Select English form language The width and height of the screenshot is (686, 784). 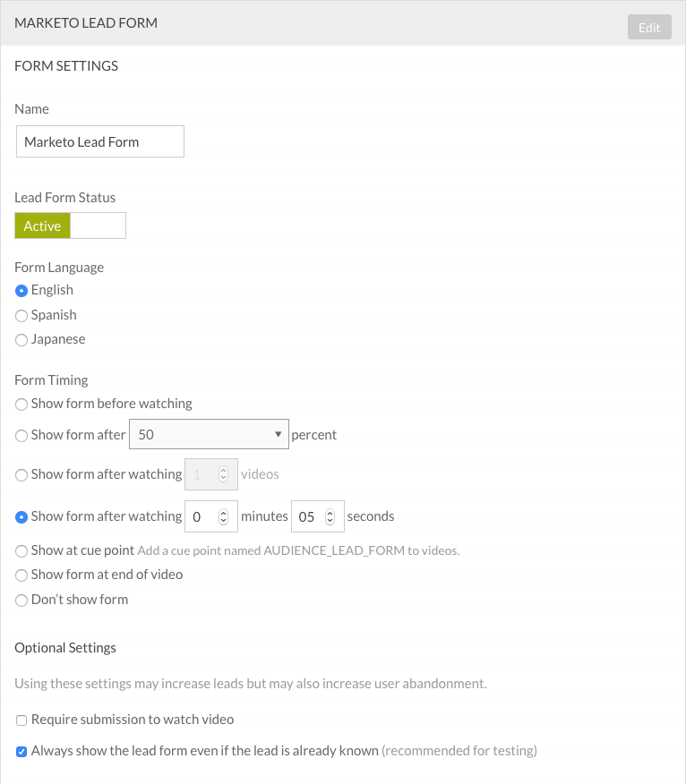21,290
